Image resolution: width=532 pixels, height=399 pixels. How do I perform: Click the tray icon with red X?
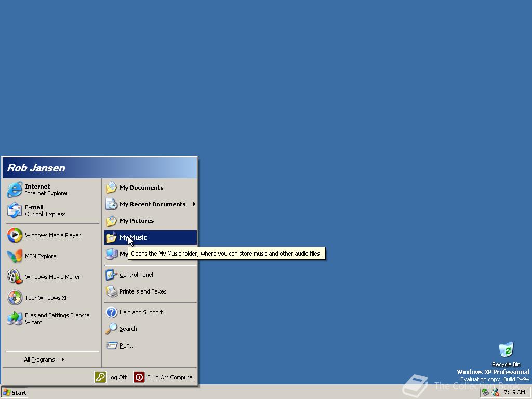point(495,393)
